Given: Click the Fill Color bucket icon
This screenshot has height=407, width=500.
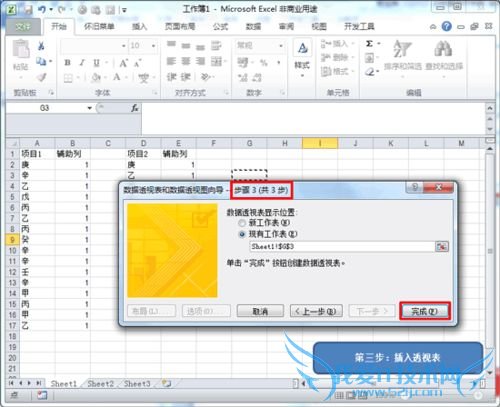Looking at the screenshot, I should tap(96, 78).
